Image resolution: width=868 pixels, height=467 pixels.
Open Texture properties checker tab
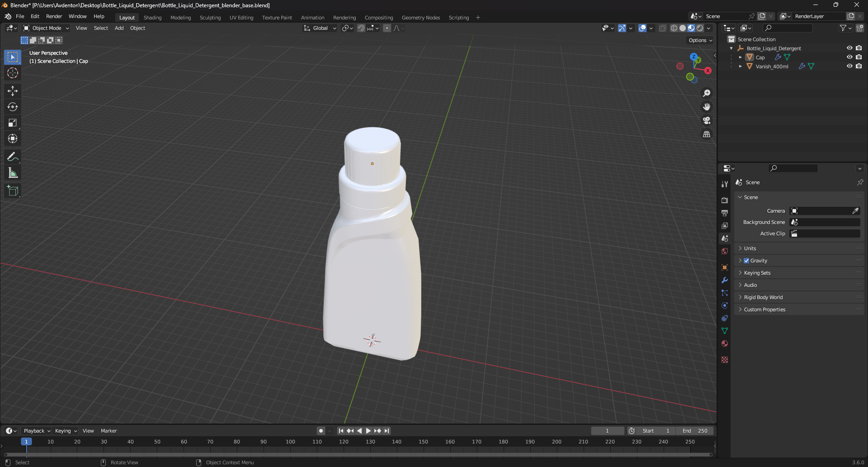click(725, 360)
